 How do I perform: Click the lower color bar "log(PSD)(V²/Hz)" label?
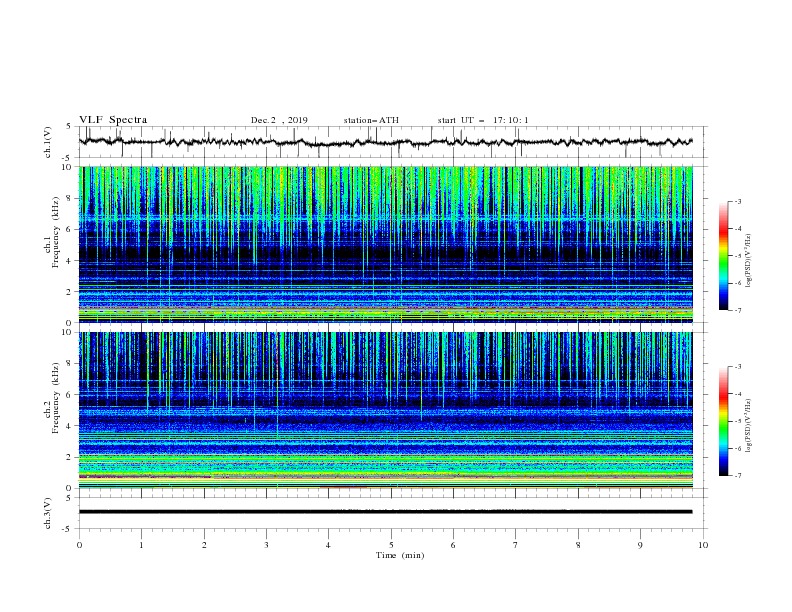(x=748, y=425)
